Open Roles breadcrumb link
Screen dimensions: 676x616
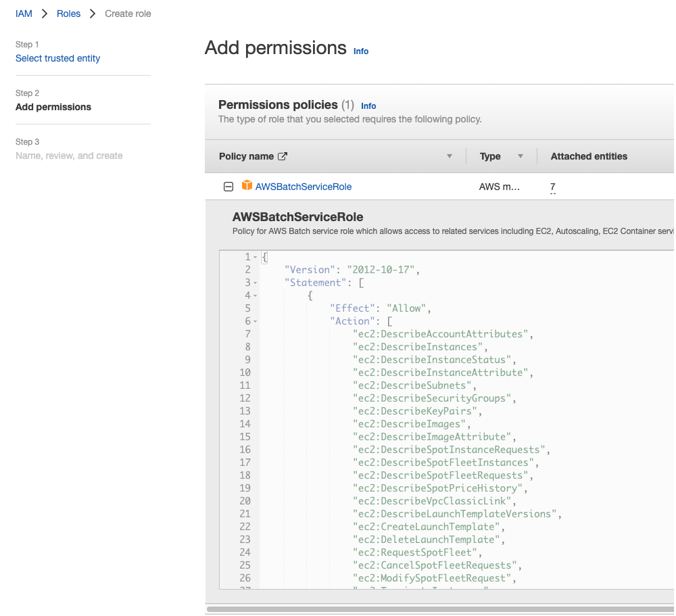point(68,14)
